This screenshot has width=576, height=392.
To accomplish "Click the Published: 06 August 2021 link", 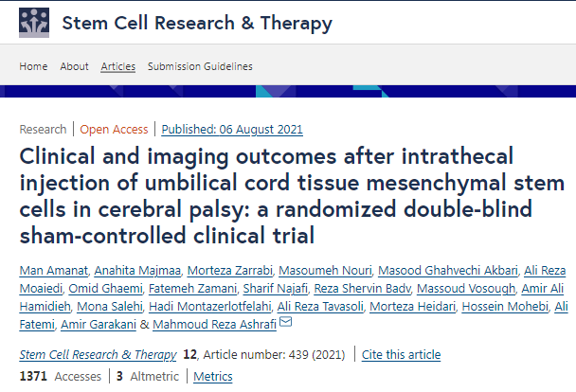I will (232, 130).
